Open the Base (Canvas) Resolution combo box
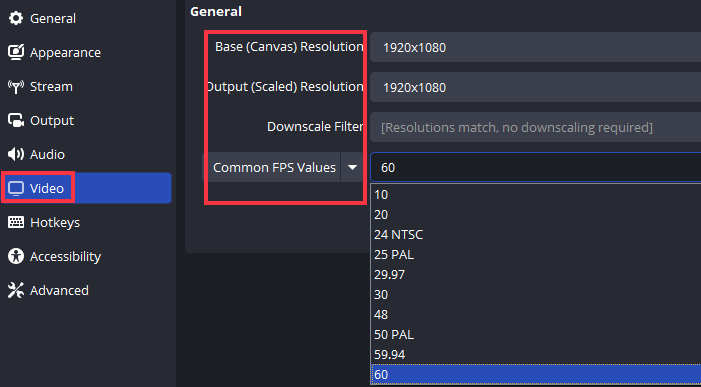This screenshot has width=701, height=387. (x=535, y=47)
